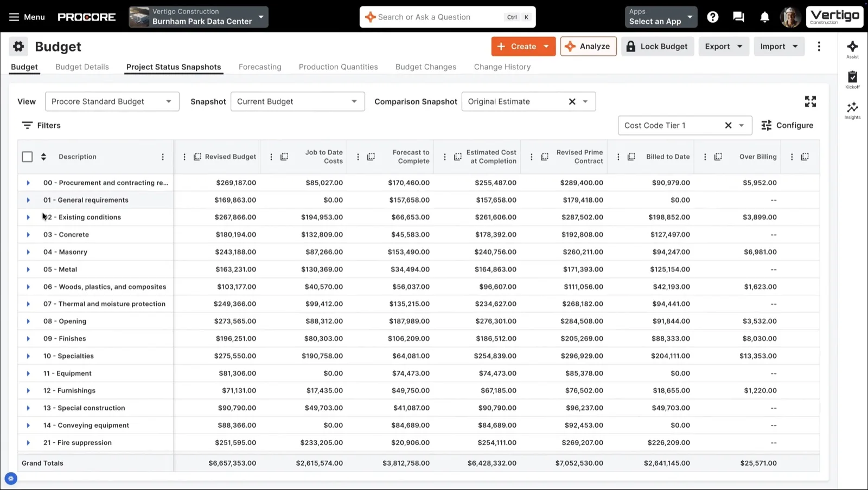Open the budget more options kebab menu
This screenshot has height=490, width=868.
(x=819, y=47)
